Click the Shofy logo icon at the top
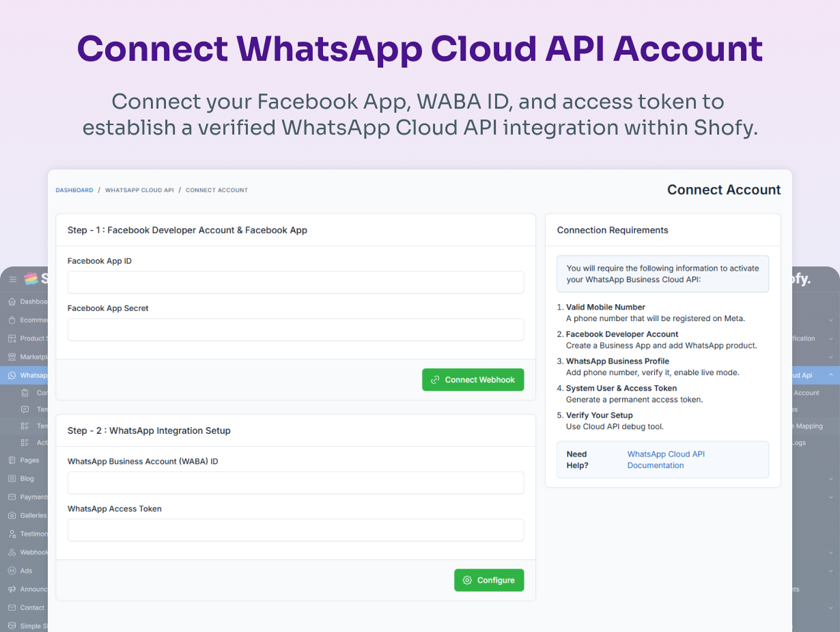Viewport: 840px width, 632px height. coord(31,279)
